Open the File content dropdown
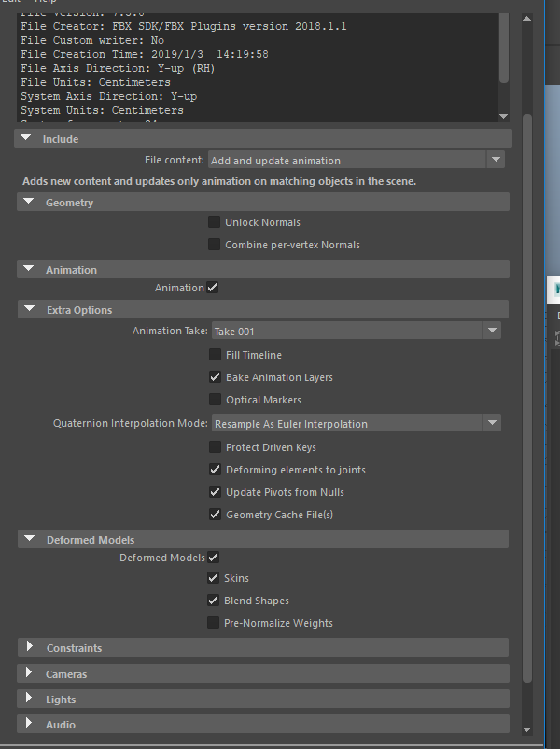This screenshot has height=749, width=560. point(357,160)
